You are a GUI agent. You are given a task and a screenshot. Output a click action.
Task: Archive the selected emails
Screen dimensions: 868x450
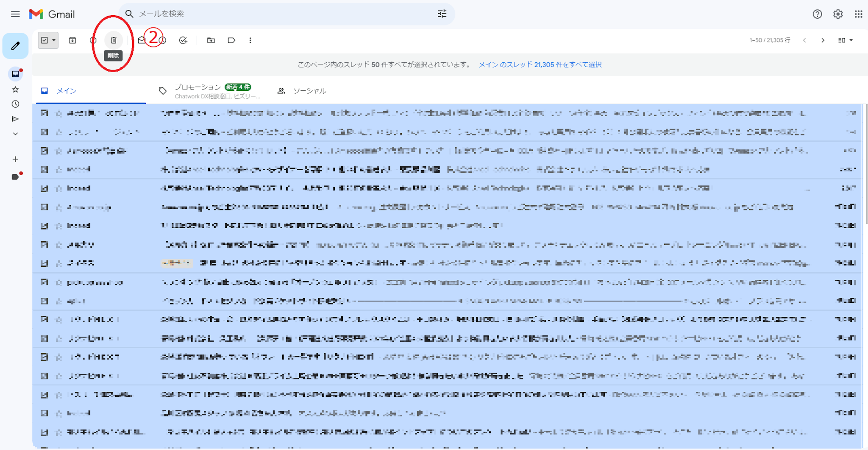click(x=72, y=40)
